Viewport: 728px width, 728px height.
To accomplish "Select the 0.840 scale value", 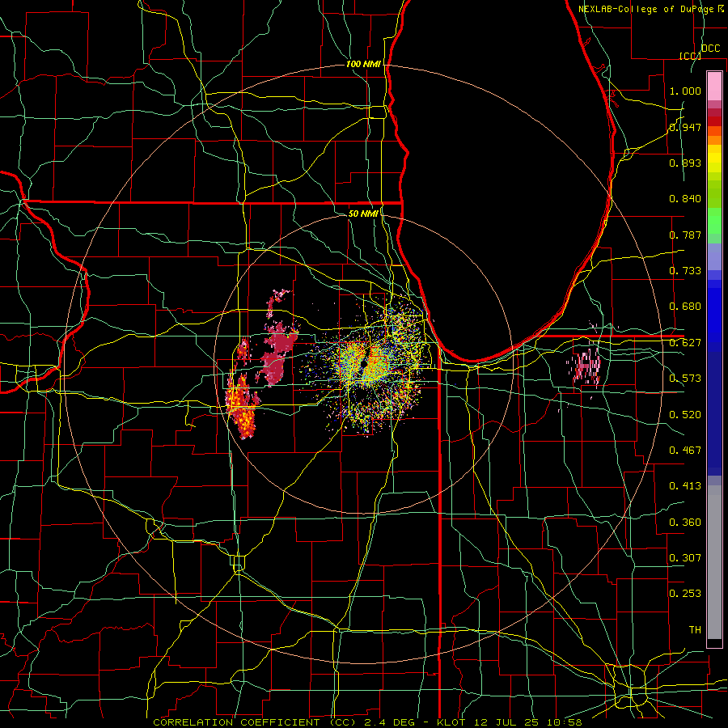I will click(x=685, y=199).
